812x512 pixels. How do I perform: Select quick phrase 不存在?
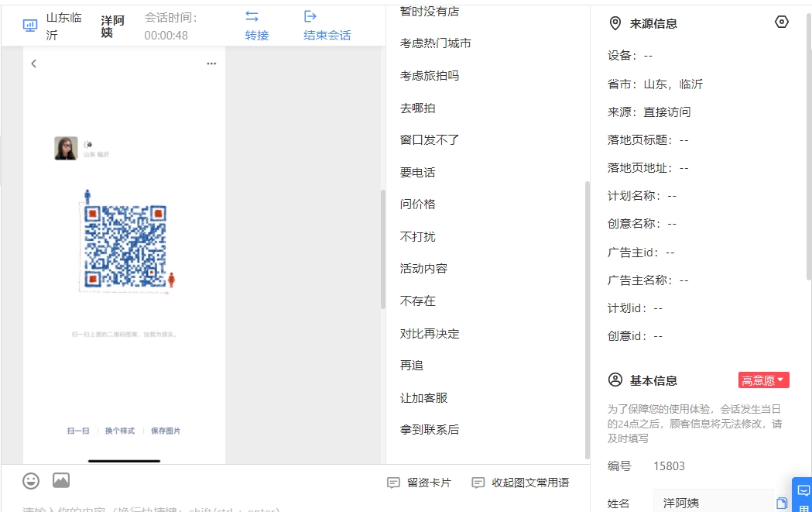tap(417, 301)
